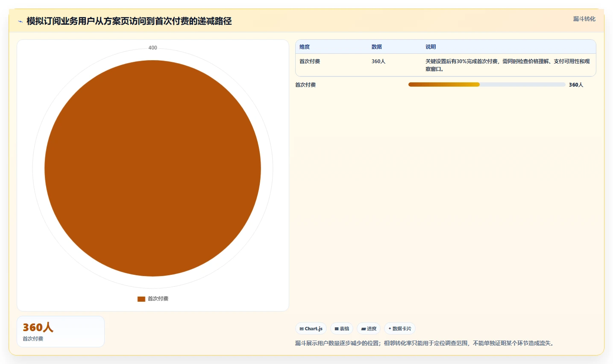Click the 进度 chip
613x364 pixels.
[369, 329]
